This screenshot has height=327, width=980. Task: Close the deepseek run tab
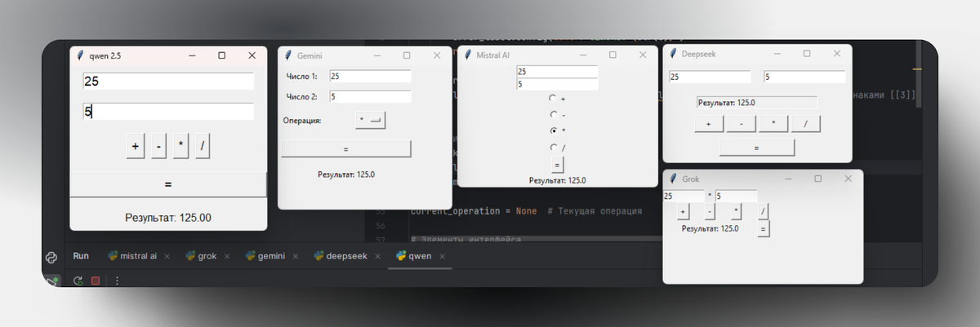pyautogui.click(x=379, y=256)
